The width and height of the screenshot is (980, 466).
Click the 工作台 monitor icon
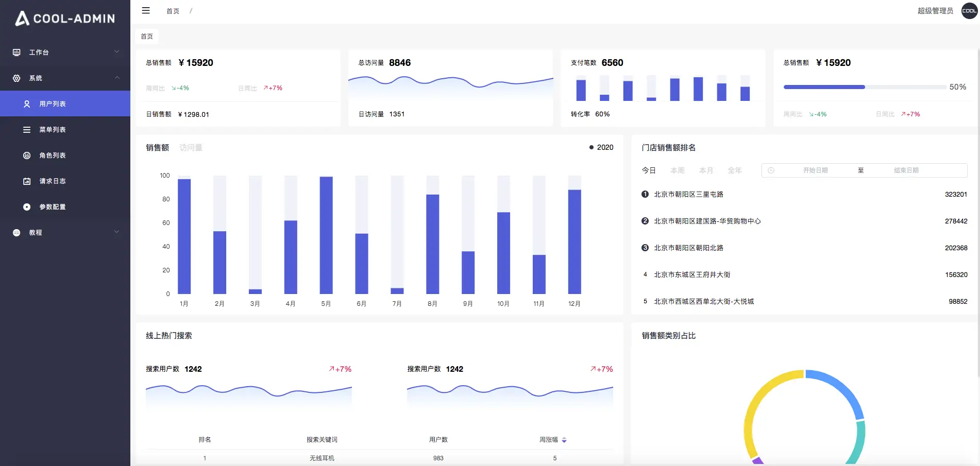[x=16, y=53]
